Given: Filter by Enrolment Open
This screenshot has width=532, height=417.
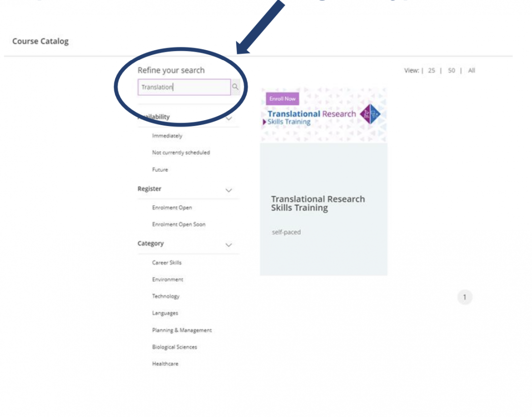Looking at the screenshot, I should (x=172, y=208).
